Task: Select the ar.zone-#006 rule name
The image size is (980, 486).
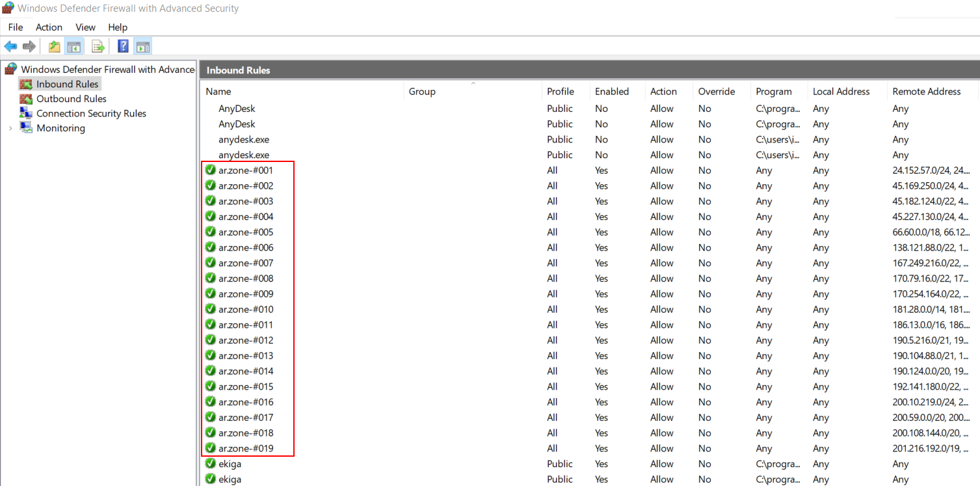Action: [246, 247]
